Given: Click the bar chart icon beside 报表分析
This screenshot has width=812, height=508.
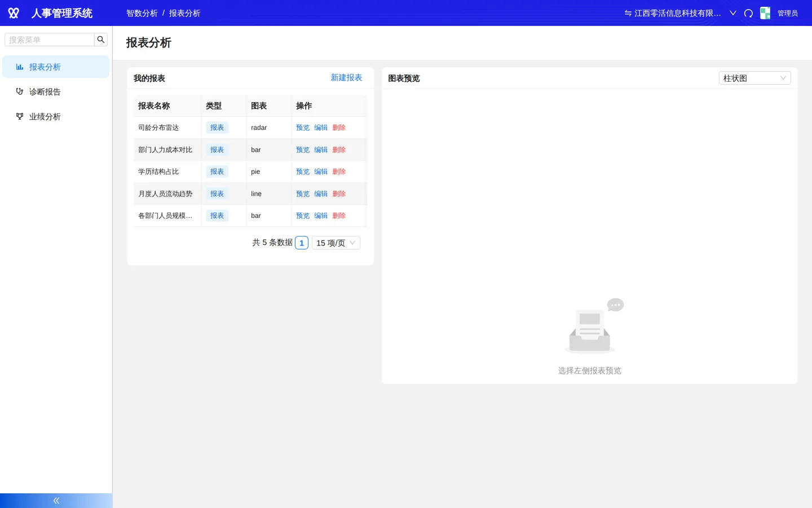Looking at the screenshot, I should (20, 67).
